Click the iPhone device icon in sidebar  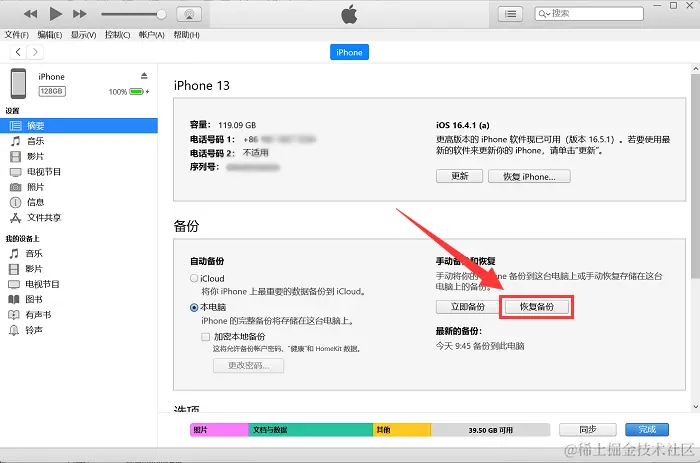tap(18, 83)
